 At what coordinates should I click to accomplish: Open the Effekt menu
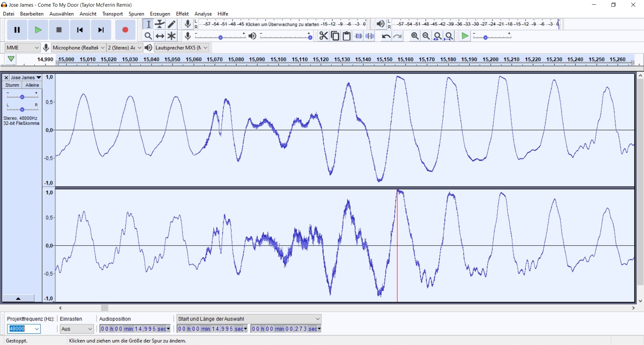pyautogui.click(x=182, y=14)
